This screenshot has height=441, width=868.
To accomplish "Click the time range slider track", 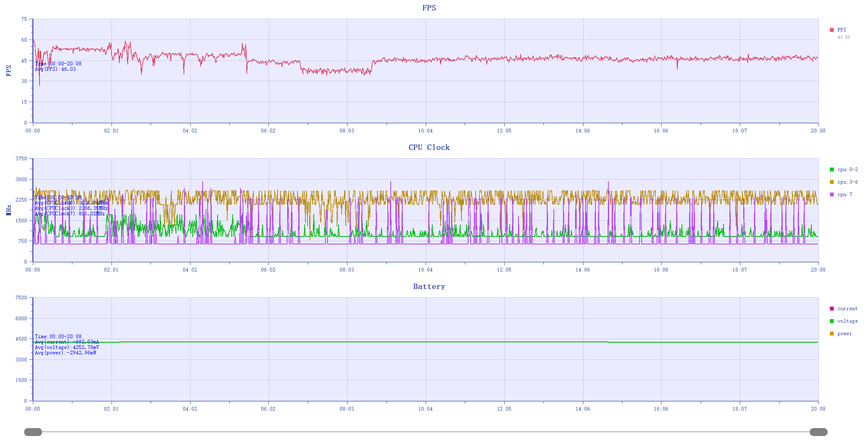I will [426, 432].
